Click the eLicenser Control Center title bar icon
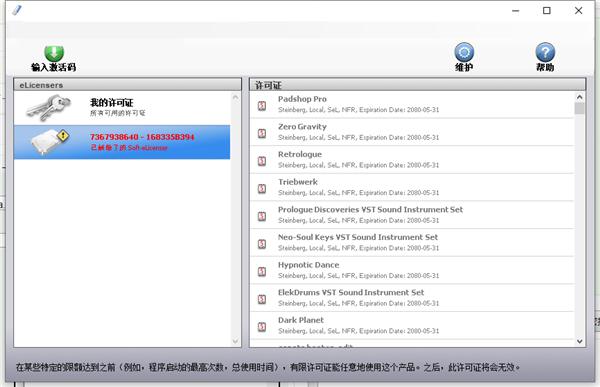This screenshot has height=387, width=600. pos(17,10)
